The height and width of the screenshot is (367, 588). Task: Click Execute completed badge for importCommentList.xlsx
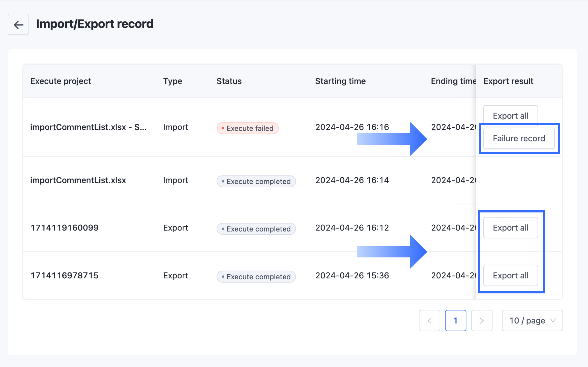pyautogui.click(x=256, y=181)
